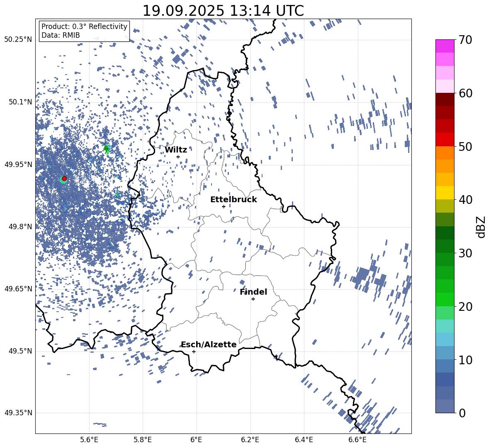Click the colorbar tick label 0
This screenshot has height=448, width=491.
pyautogui.click(x=462, y=413)
